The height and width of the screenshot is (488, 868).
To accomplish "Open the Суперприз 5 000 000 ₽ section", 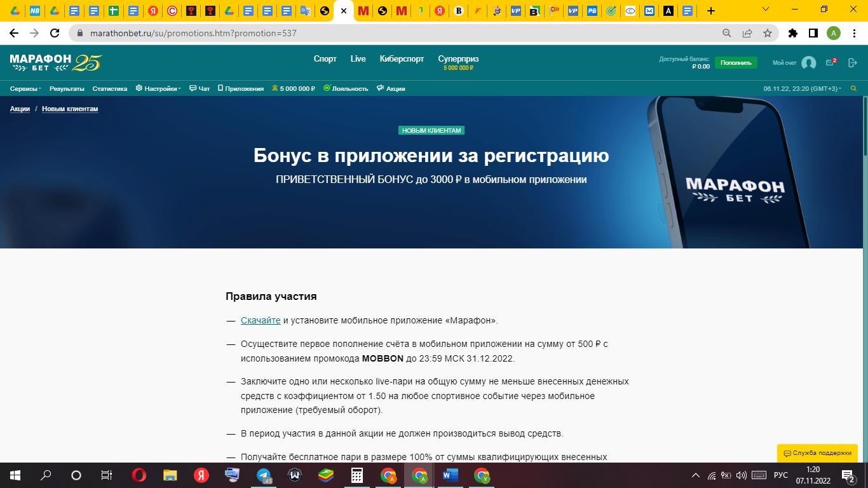I will click(x=458, y=62).
